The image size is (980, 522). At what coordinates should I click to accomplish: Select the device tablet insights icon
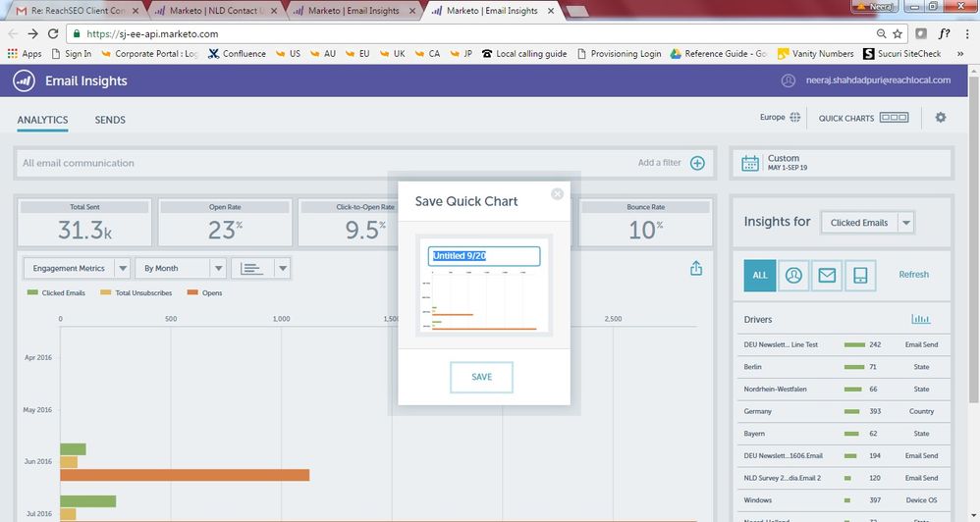(860, 276)
